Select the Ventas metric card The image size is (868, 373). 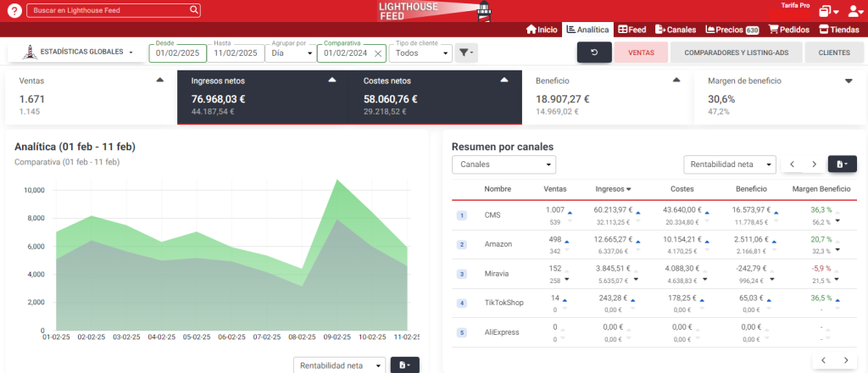click(x=91, y=97)
